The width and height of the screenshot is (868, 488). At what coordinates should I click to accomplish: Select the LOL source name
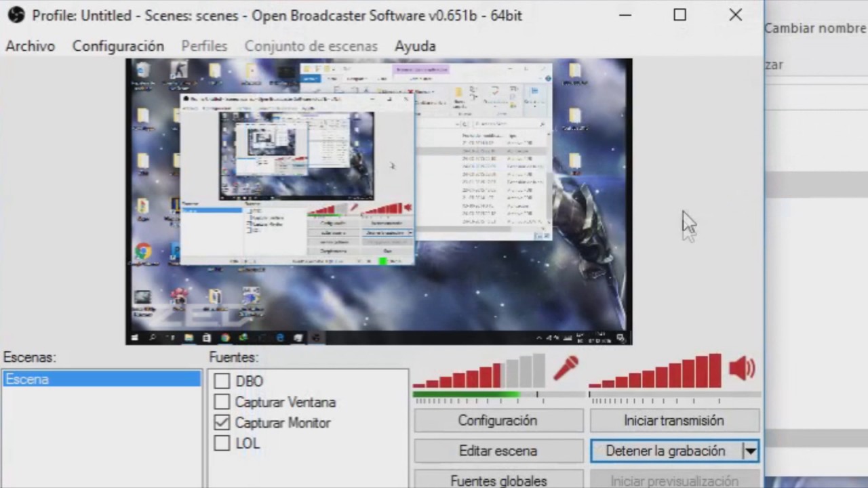point(248,443)
